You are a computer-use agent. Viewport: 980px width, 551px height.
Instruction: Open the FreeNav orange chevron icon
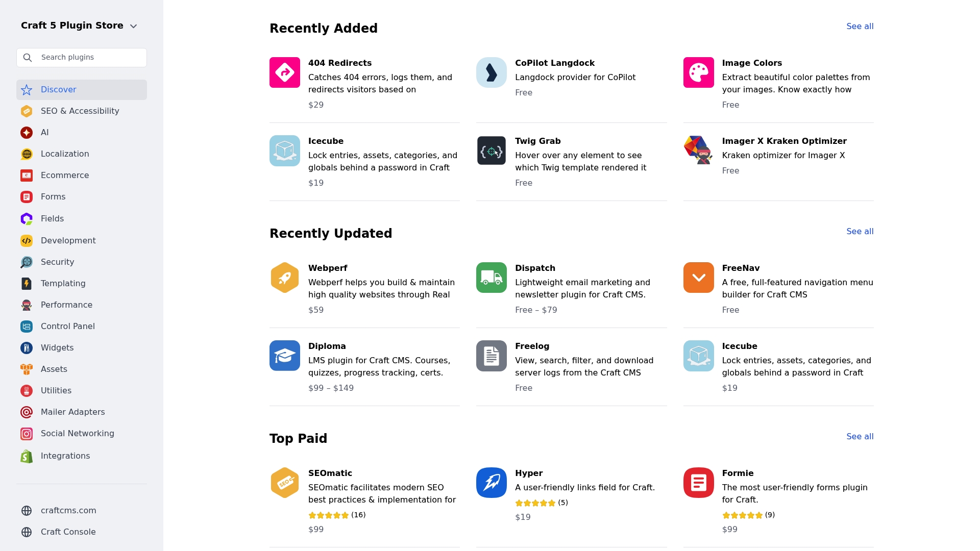(x=698, y=278)
